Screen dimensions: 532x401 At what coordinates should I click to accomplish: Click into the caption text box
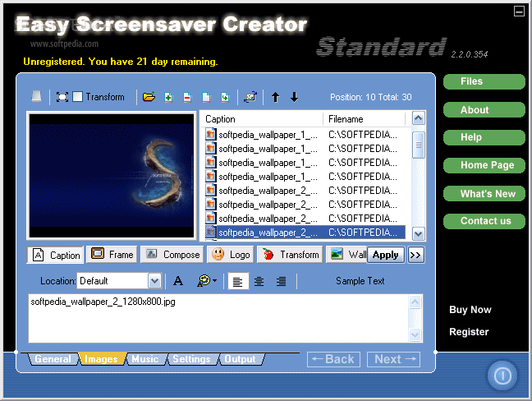[x=218, y=319]
